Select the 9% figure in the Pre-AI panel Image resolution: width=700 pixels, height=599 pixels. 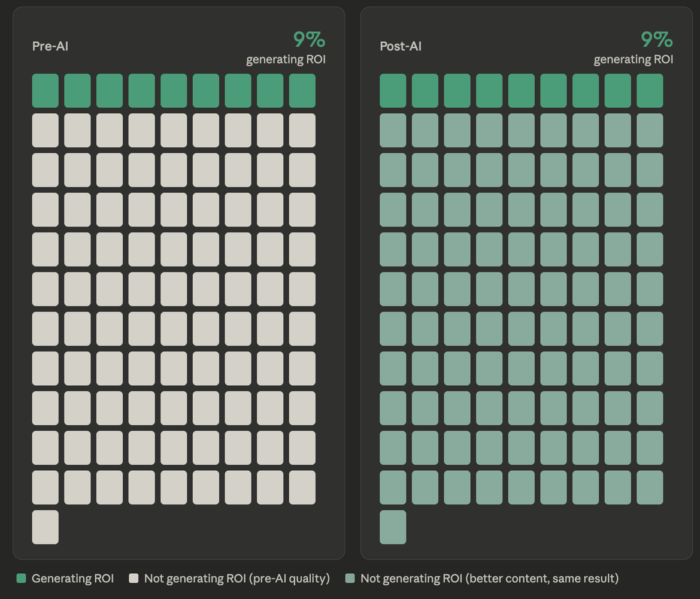pos(309,40)
